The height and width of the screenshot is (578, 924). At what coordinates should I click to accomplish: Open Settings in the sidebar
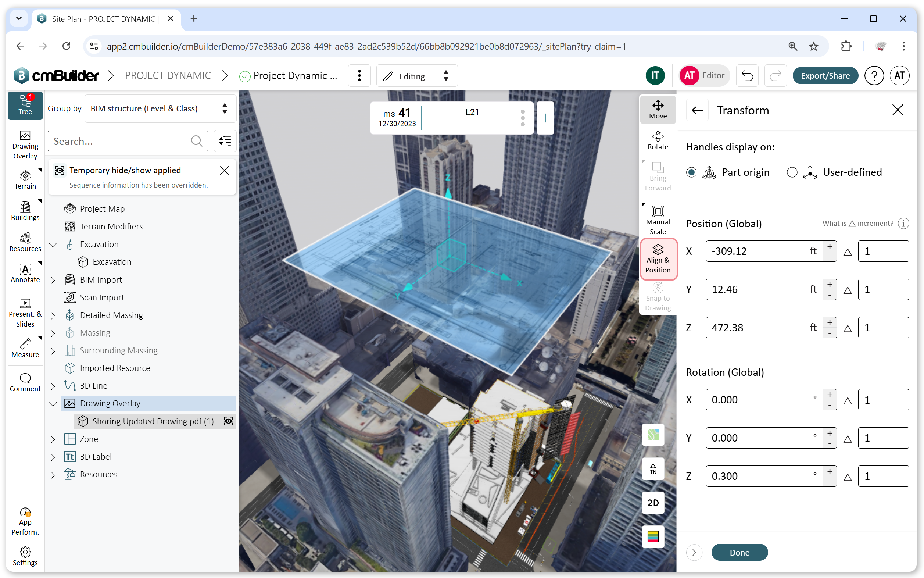[x=25, y=556]
